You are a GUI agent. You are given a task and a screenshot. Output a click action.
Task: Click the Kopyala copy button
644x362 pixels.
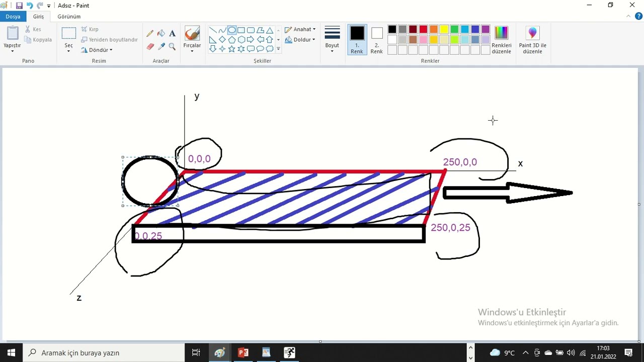[38, 40]
